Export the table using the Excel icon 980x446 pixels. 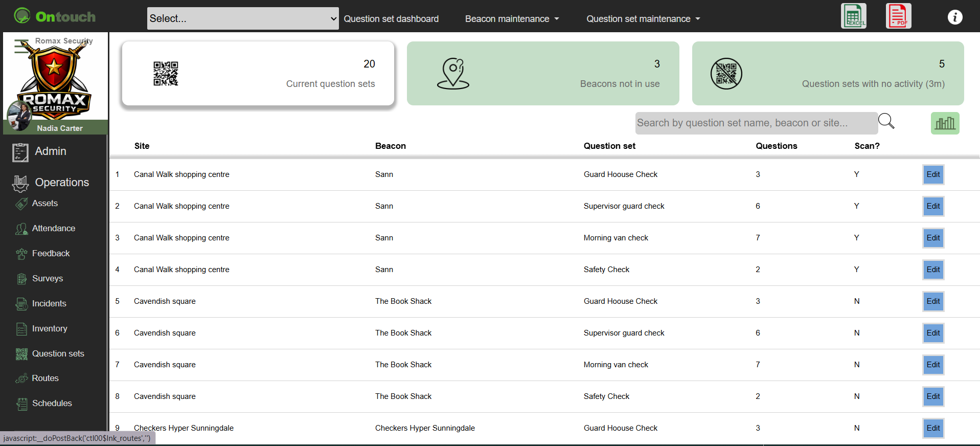(x=853, y=16)
